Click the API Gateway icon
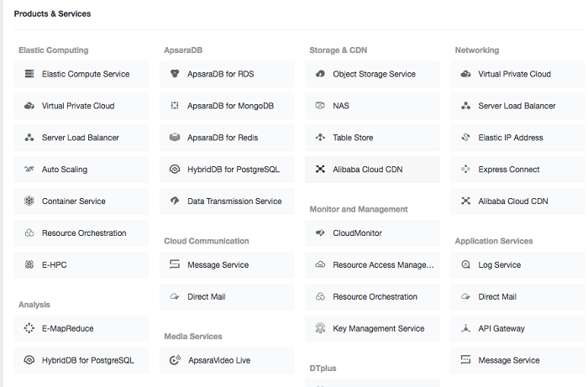Viewport: 588px width, 387px height. pyautogui.click(x=465, y=328)
